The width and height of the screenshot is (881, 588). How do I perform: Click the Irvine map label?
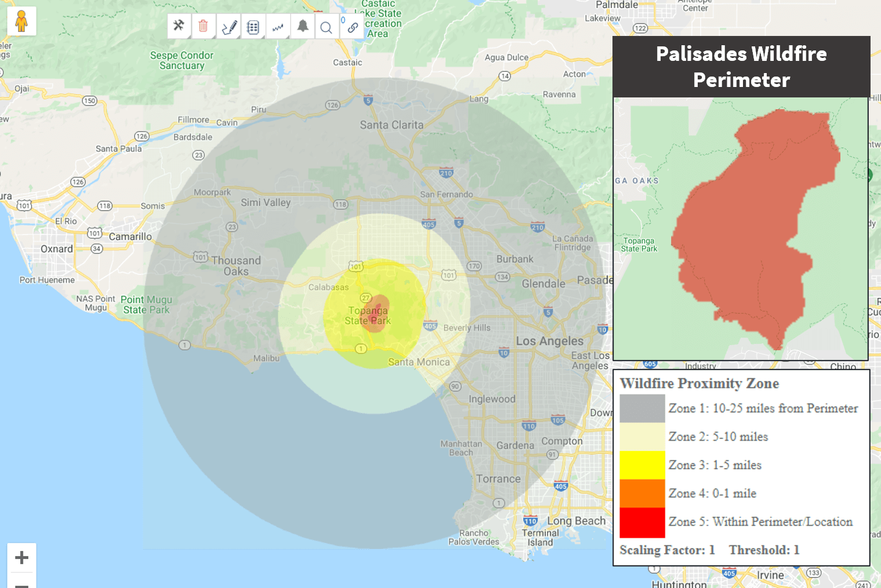(x=770, y=575)
